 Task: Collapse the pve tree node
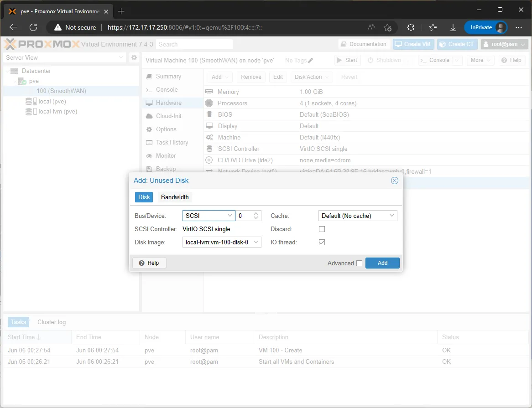[x=15, y=81]
